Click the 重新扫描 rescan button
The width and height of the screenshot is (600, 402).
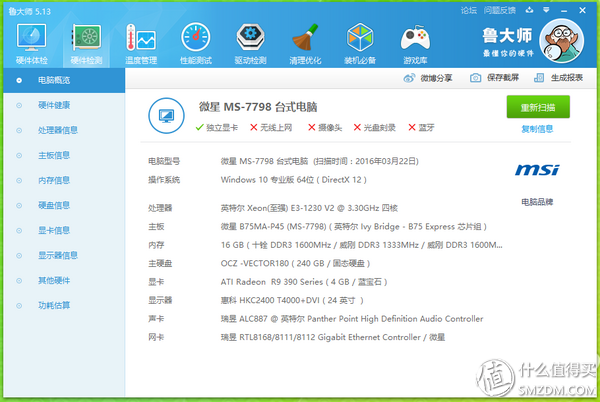point(538,107)
